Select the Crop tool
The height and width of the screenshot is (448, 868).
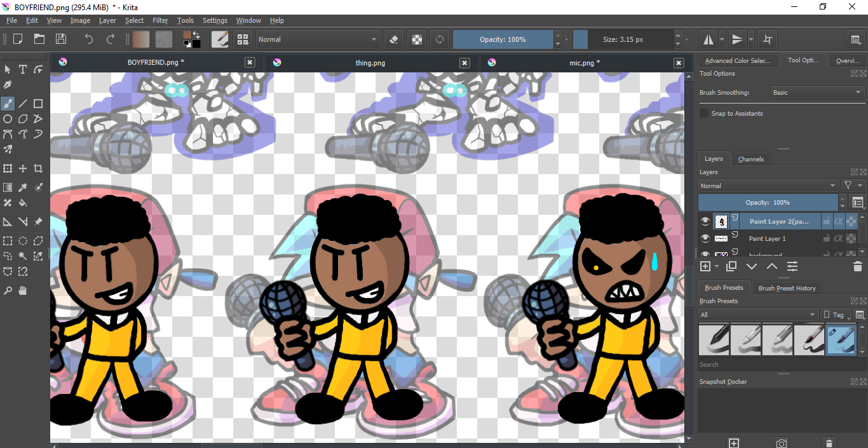tap(38, 168)
